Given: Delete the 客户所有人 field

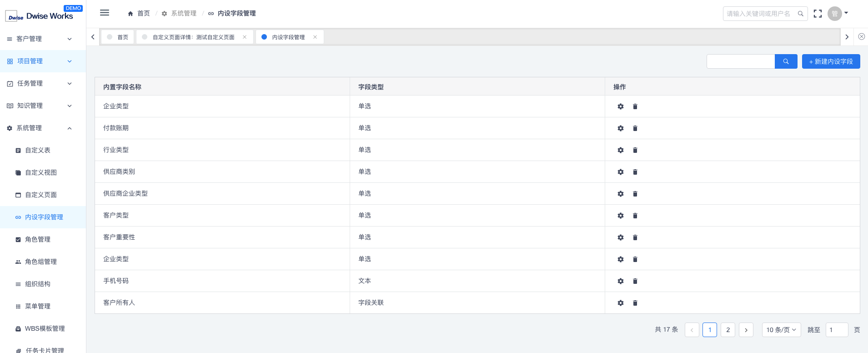Looking at the screenshot, I should click(635, 303).
